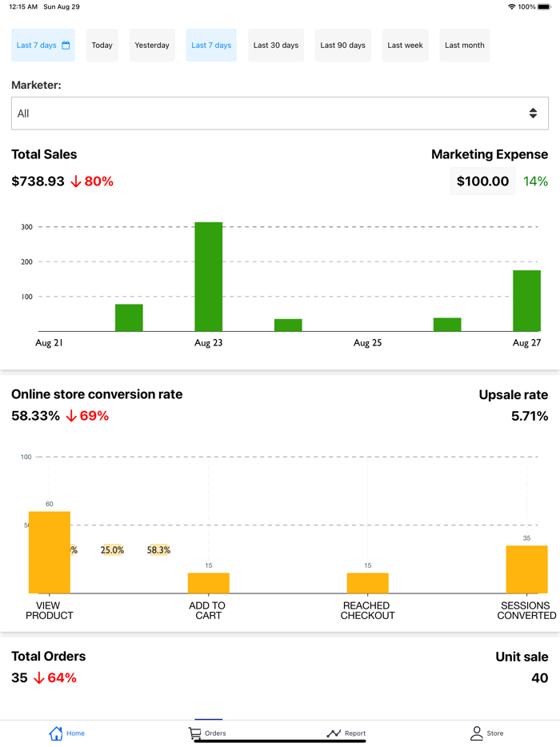Tap the Store person icon
This screenshot has width=560, height=747.
click(477, 733)
